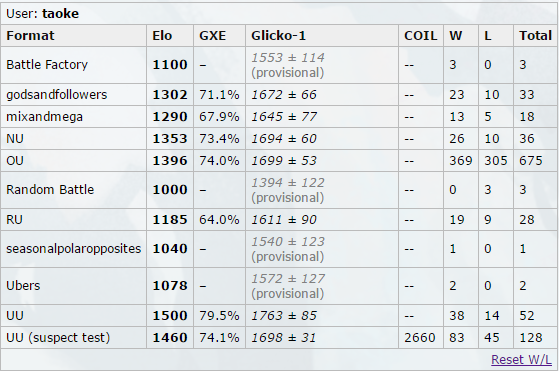The image size is (559, 371).
Task: Click the NU Glicko rating 1694 ± 60
Action: tap(284, 139)
